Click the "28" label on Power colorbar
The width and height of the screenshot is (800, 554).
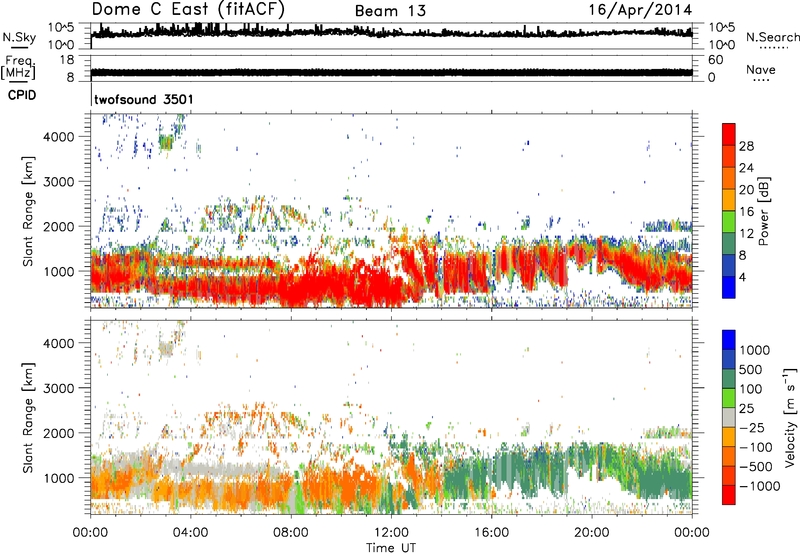click(746, 146)
